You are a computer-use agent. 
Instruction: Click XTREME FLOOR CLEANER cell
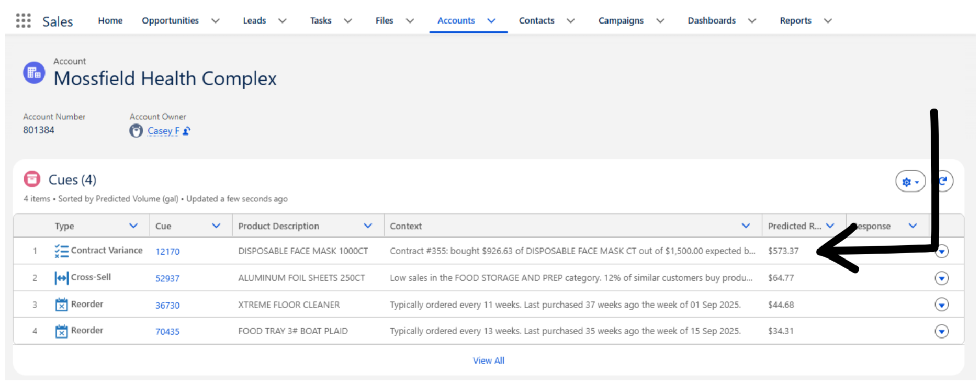(x=289, y=305)
